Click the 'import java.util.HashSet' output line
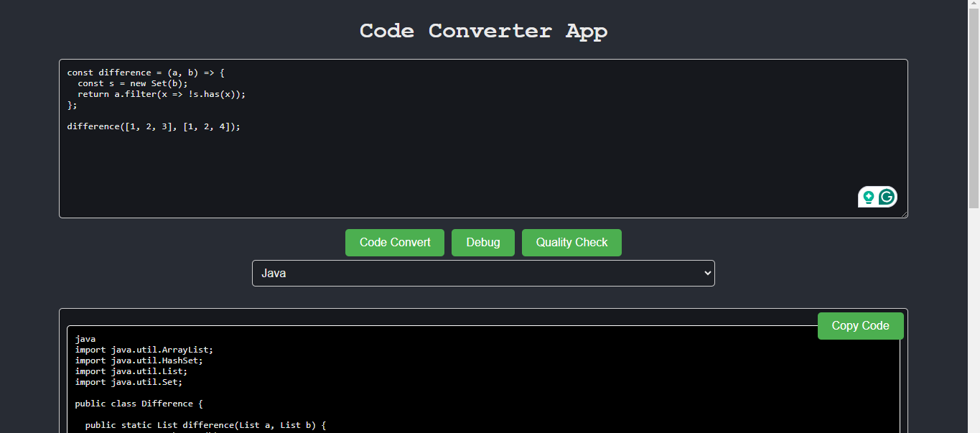980x433 pixels. 139,360
